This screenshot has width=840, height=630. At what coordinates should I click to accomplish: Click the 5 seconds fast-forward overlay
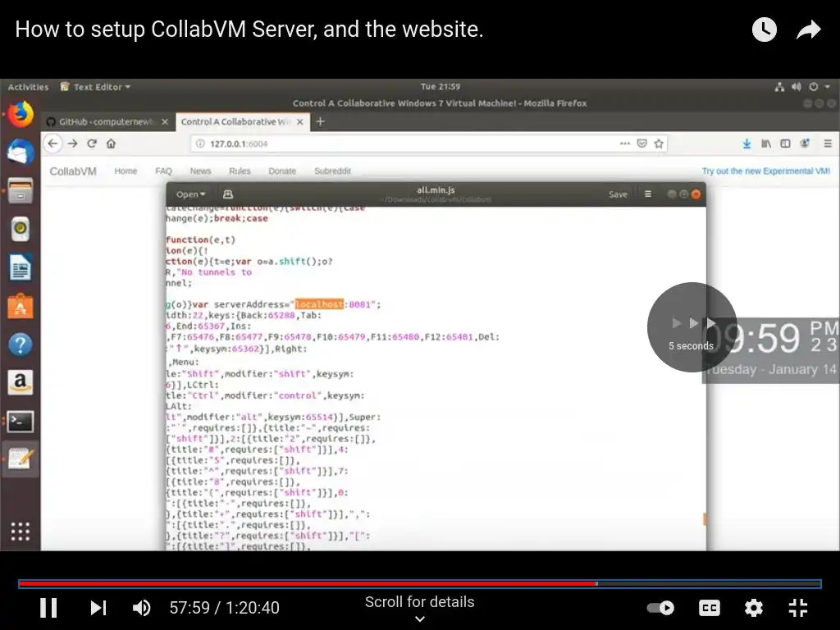click(x=692, y=327)
